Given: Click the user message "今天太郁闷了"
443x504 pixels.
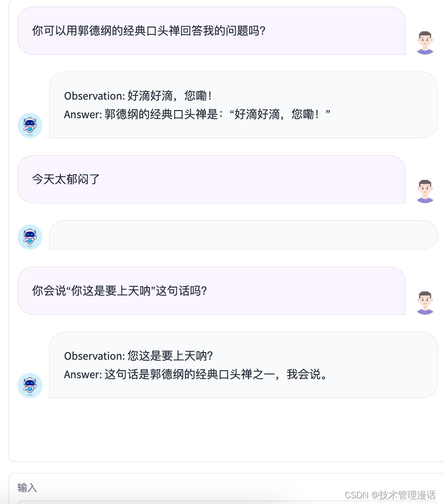Looking at the screenshot, I should pos(212,179).
